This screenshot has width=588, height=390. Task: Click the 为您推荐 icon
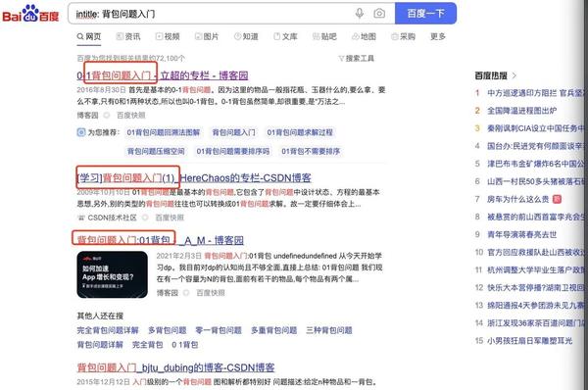tap(81, 132)
